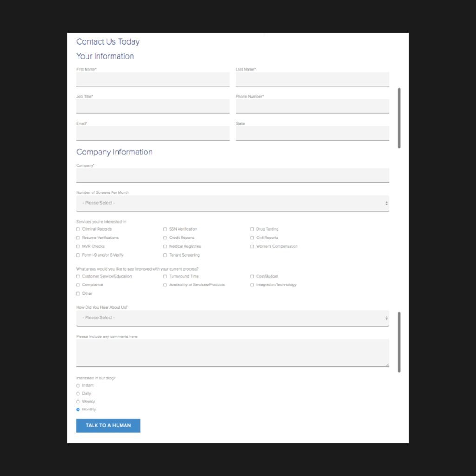Select the Tenant Screening checkbox

pos(165,255)
